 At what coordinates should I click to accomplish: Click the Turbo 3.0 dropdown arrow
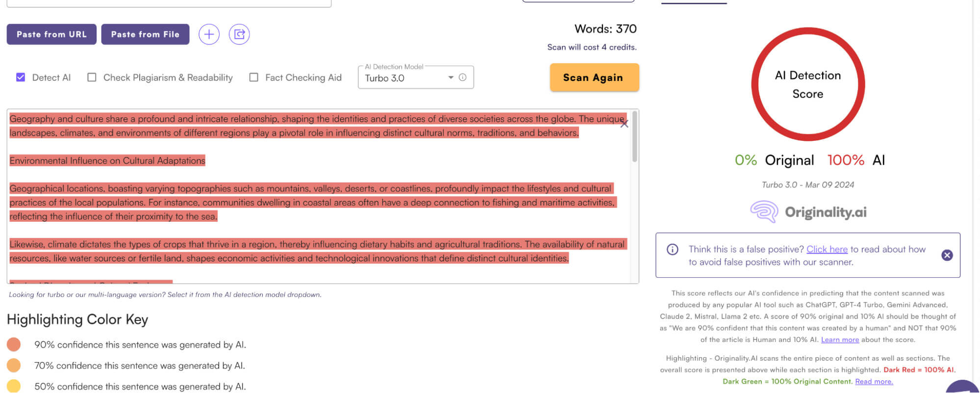click(451, 78)
